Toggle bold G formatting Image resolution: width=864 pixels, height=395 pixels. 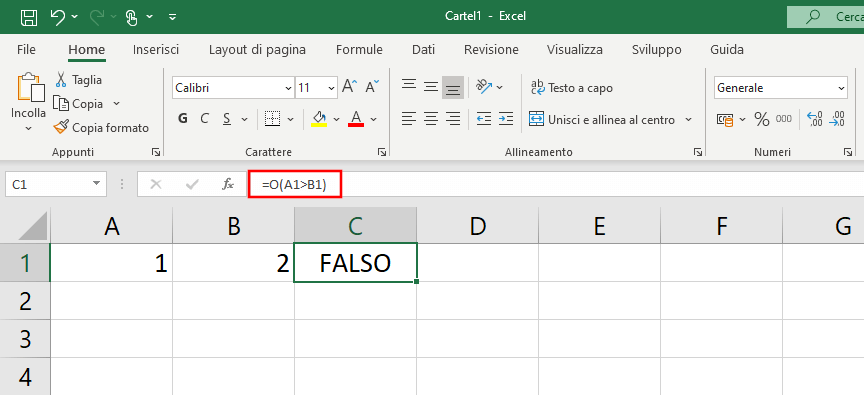click(183, 118)
